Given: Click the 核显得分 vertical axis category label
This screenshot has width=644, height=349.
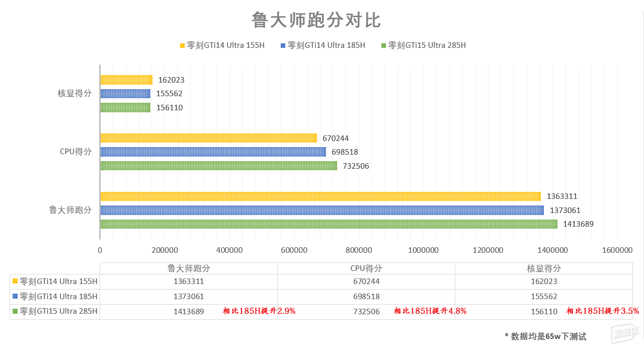Looking at the screenshot, I should click(74, 93).
